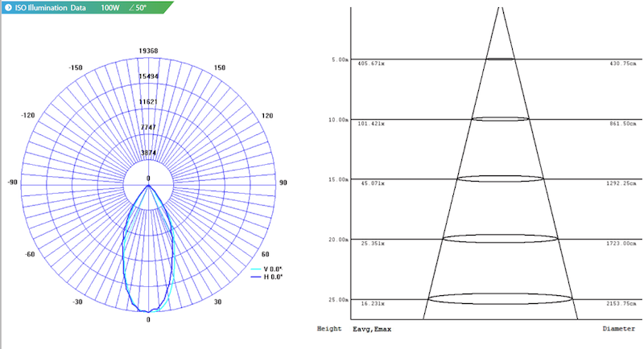This screenshot has height=349, width=644.
Task: Select the H 0.0° legend text
Action: click(x=273, y=277)
